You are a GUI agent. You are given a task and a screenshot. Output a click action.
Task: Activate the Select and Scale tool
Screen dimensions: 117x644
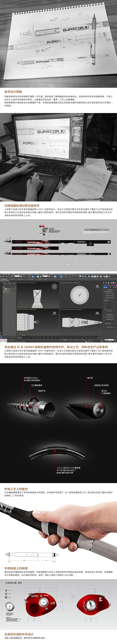click(38, 276)
